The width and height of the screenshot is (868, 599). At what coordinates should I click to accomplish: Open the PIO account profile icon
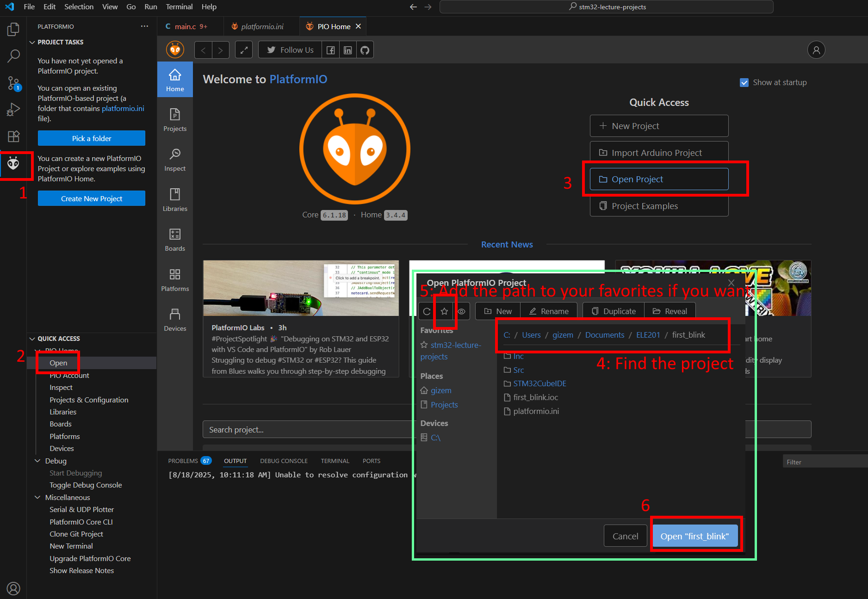click(816, 50)
